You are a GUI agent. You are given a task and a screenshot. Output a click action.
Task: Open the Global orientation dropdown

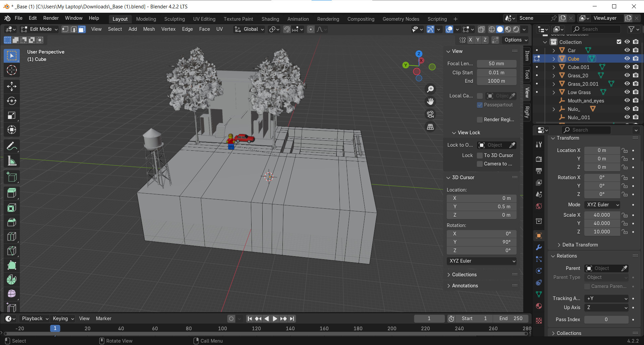click(250, 29)
